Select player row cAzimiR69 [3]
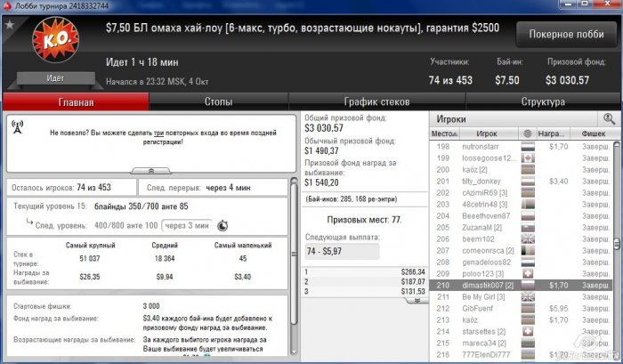This screenshot has width=623, height=364. pos(520,193)
